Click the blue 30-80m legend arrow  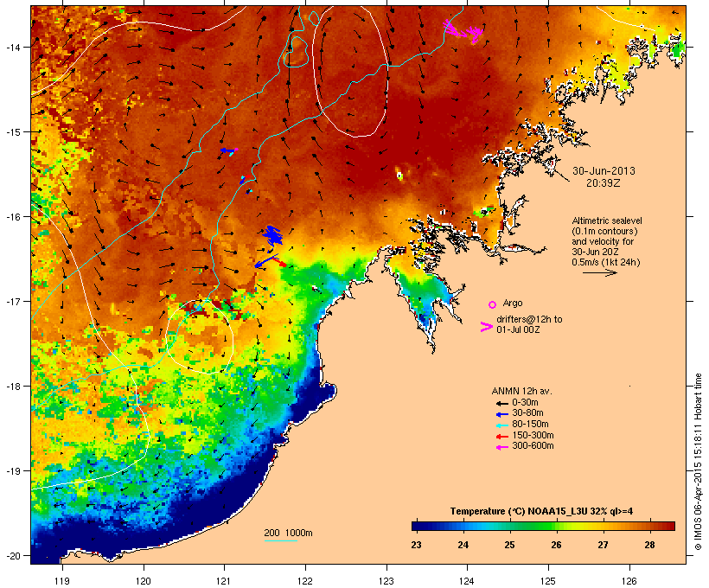click(x=502, y=414)
